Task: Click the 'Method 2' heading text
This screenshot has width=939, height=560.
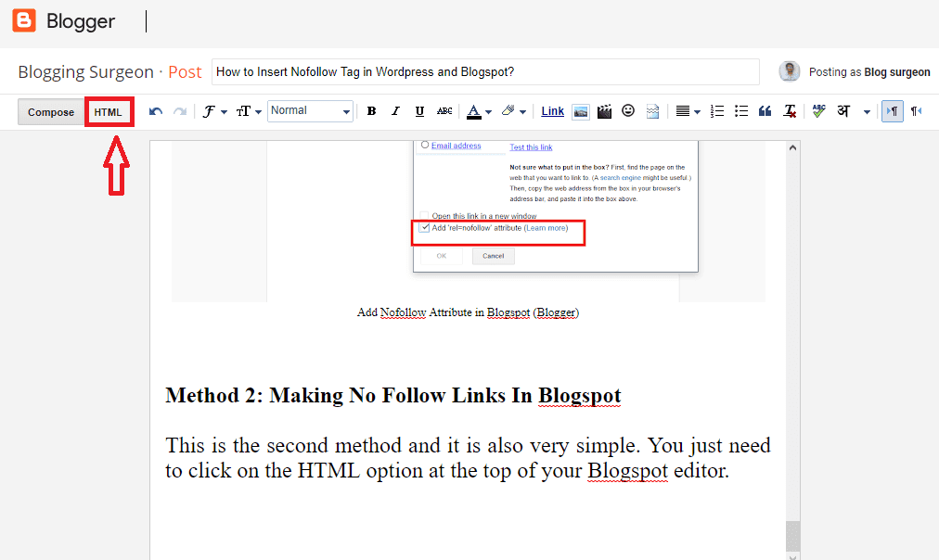Action: tap(392, 396)
